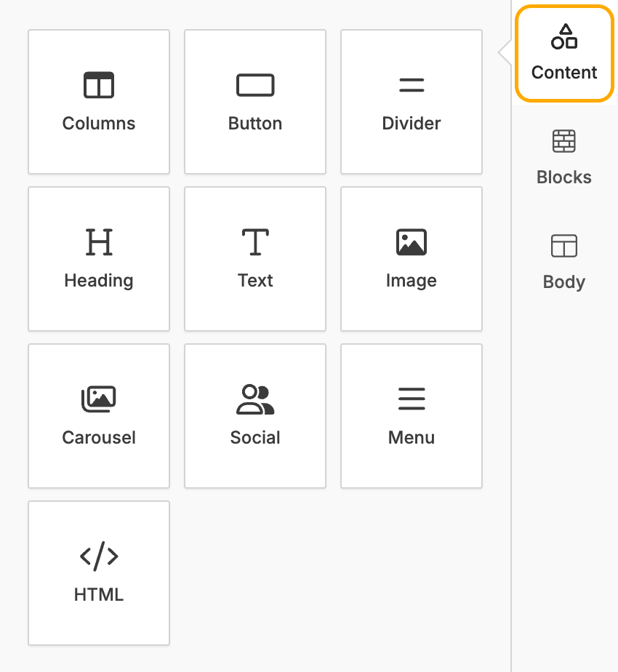618x672 pixels.
Task: Click the HTML tile label
Action: tap(99, 594)
